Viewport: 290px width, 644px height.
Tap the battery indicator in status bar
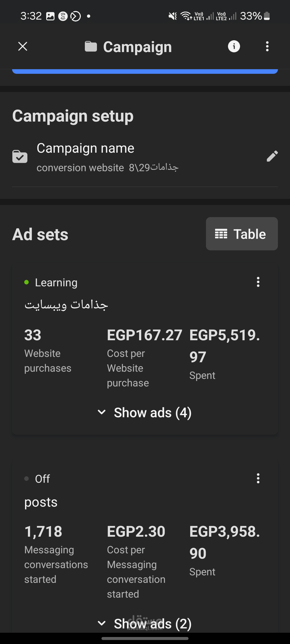[x=267, y=16]
